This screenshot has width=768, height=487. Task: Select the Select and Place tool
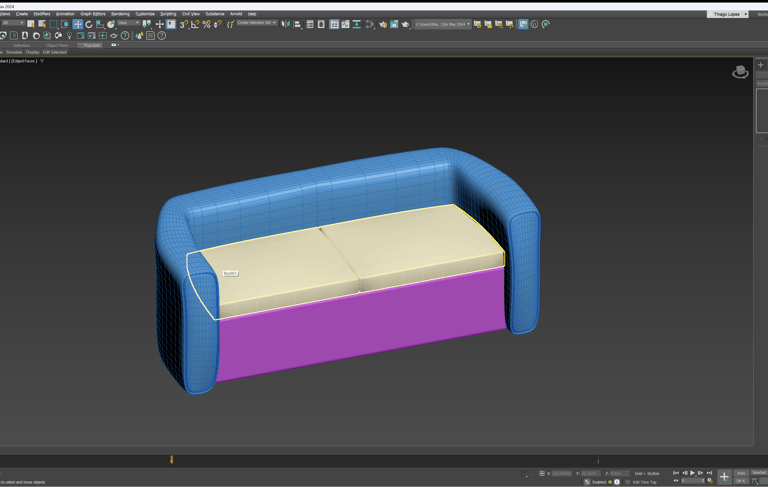(111, 24)
